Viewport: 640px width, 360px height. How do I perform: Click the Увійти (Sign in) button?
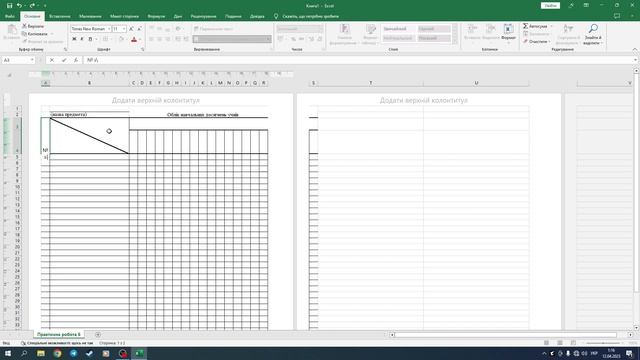pyautogui.click(x=550, y=6)
